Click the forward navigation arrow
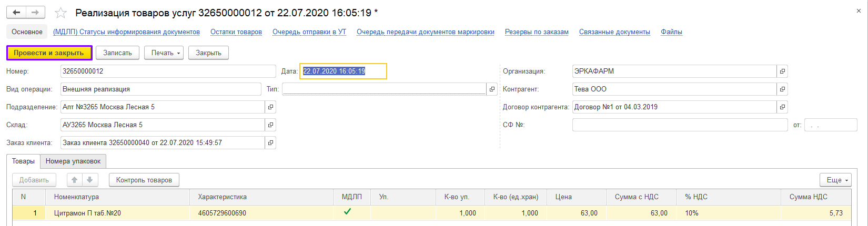 click(x=35, y=12)
